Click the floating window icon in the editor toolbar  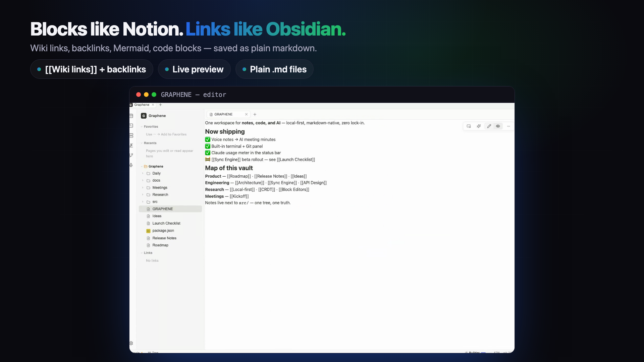(x=469, y=126)
